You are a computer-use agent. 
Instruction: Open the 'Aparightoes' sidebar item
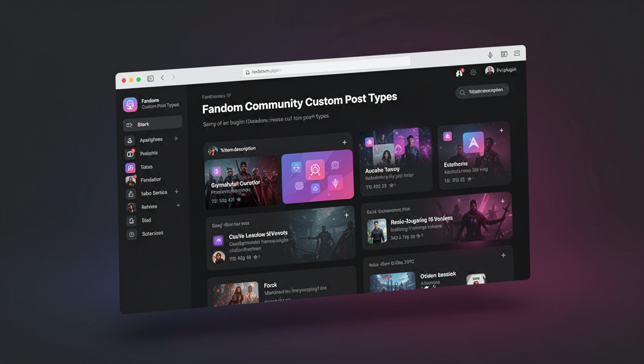151,140
